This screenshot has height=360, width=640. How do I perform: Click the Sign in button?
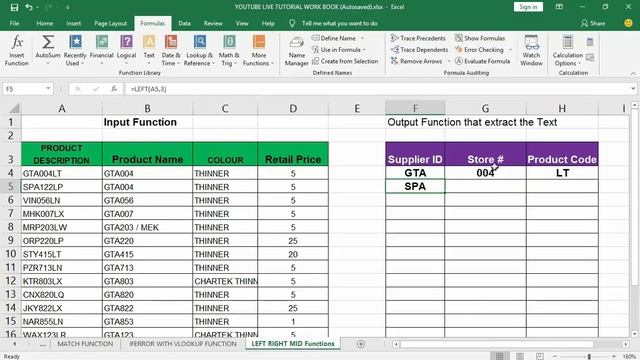click(x=528, y=7)
